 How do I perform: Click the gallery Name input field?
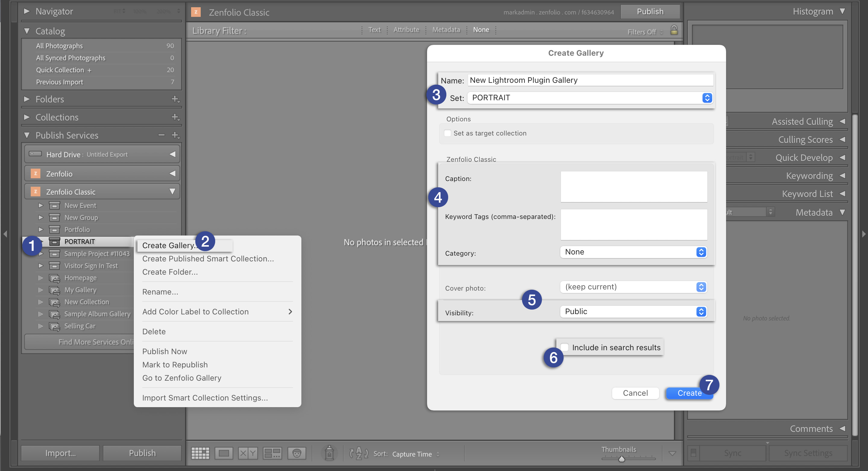590,80
